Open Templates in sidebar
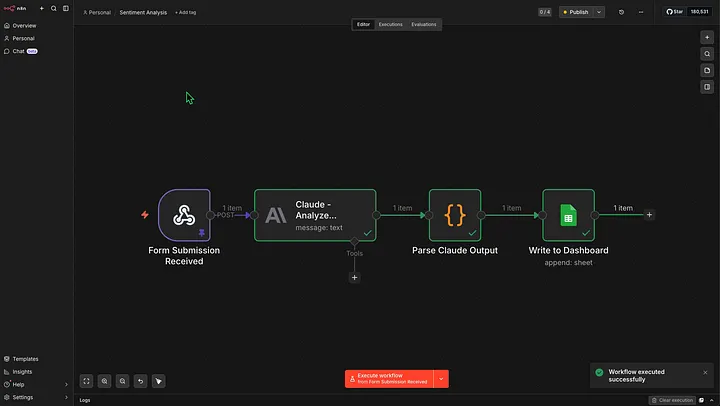Image resolution: width=720 pixels, height=406 pixels. click(36, 359)
